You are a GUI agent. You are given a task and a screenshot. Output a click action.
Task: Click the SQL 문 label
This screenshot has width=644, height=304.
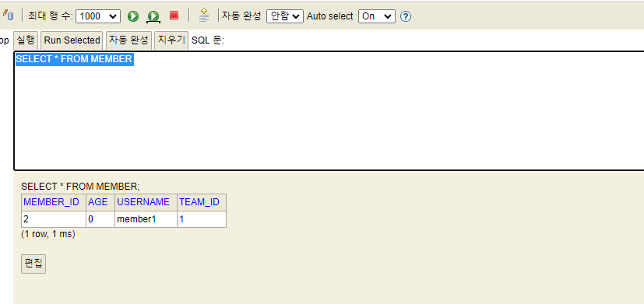coord(208,40)
